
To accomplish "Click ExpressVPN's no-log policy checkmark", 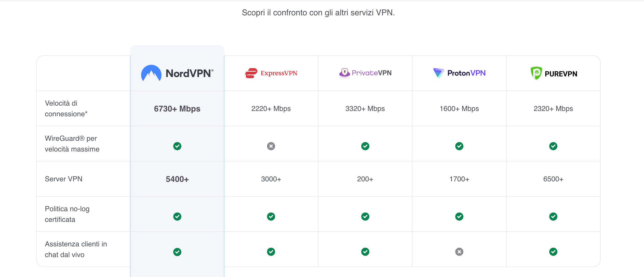I will [x=271, y=217].
